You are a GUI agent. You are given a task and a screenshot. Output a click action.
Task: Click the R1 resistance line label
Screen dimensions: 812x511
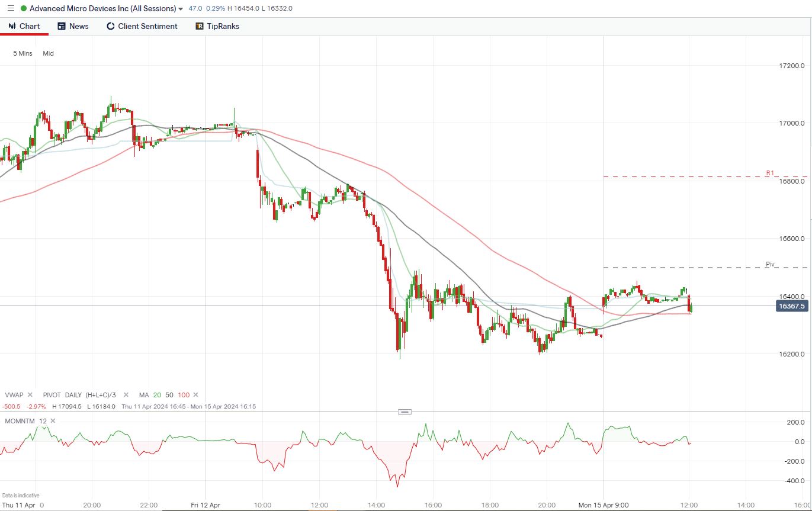click(x=770, y=173)
